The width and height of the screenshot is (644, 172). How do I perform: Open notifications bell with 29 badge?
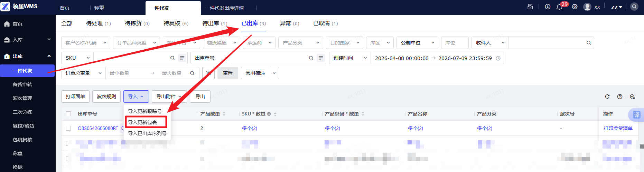tap(559, 7)
